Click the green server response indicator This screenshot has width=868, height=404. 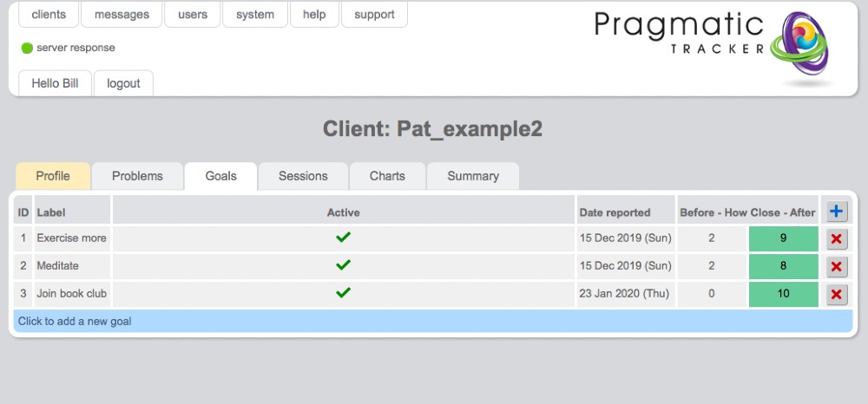[x=27, y=49]
